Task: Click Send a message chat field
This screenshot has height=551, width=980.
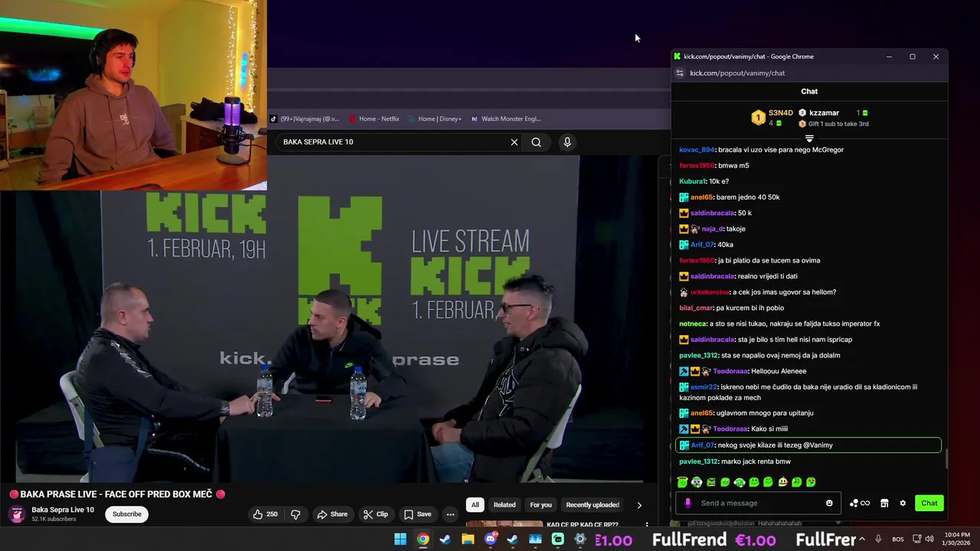Action: pyautogui.click(x=758, y=503)
